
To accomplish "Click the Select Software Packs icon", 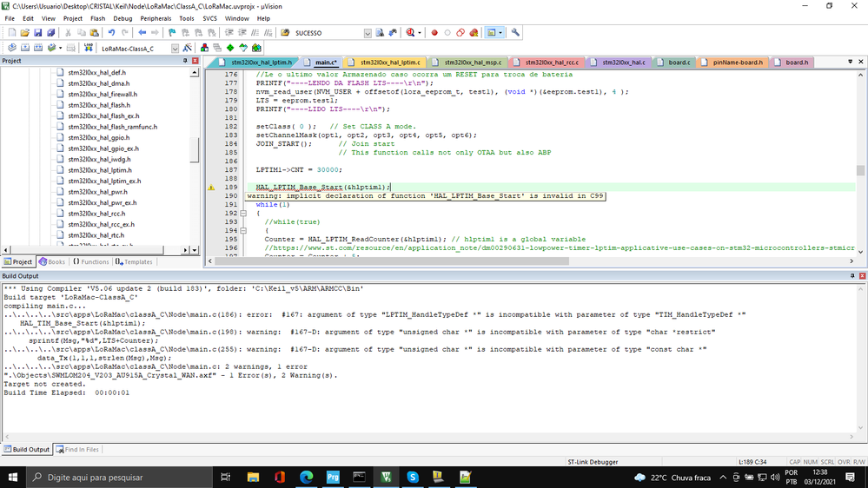I will [243, 48].
